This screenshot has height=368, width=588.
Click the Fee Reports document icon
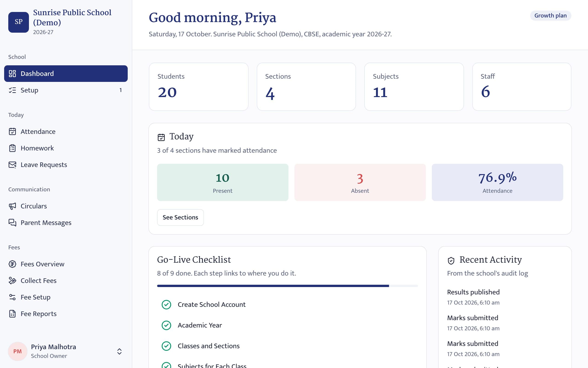click(x=12, y=314)
